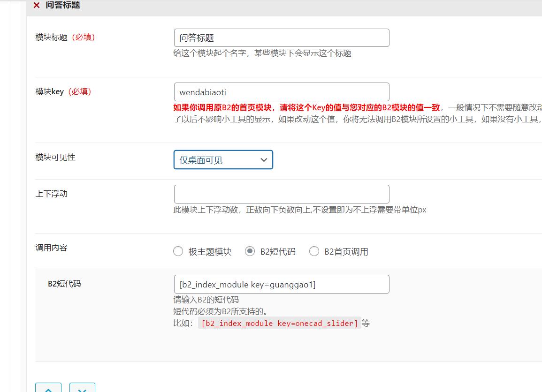Viewport: 542px width, 392px height.
Task: Click the red bold Key warning text
Action: pos(306,107)
